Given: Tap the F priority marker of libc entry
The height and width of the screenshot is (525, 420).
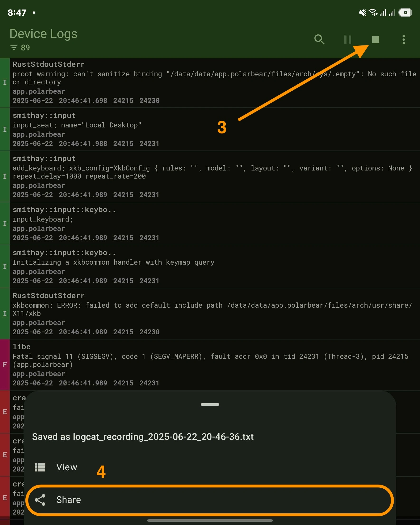Looking at the screenshot, I should [x=5, y=365].
